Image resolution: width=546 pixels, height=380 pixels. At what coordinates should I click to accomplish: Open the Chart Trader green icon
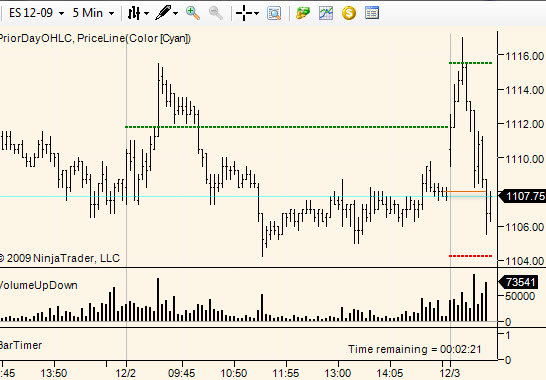(x=303, y=13)
